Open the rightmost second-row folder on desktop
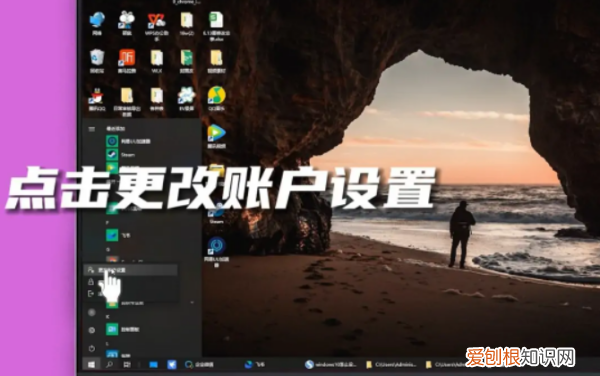 [216, 61]
